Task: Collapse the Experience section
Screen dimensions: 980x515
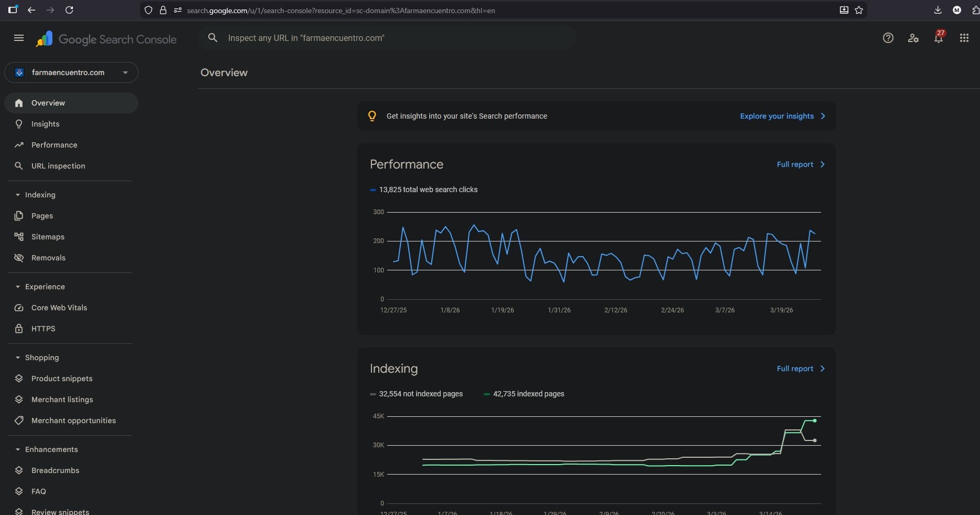Action: pos(18,287)
